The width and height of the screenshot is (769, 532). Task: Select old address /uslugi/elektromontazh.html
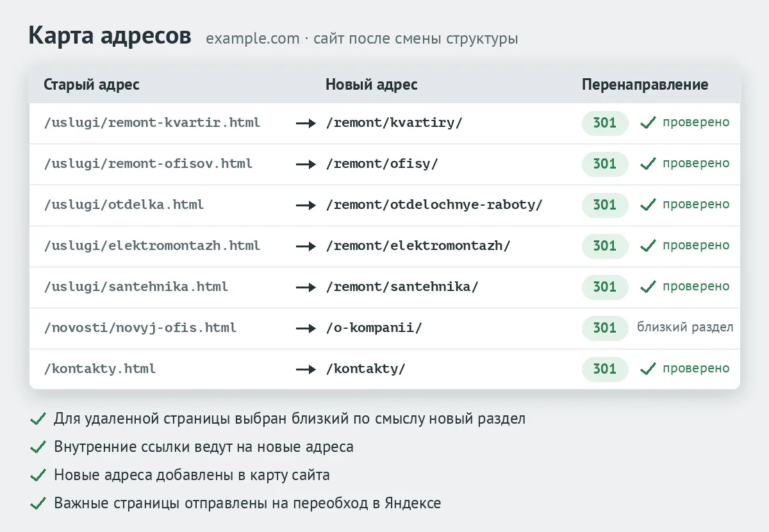click(x=152, y=246)
